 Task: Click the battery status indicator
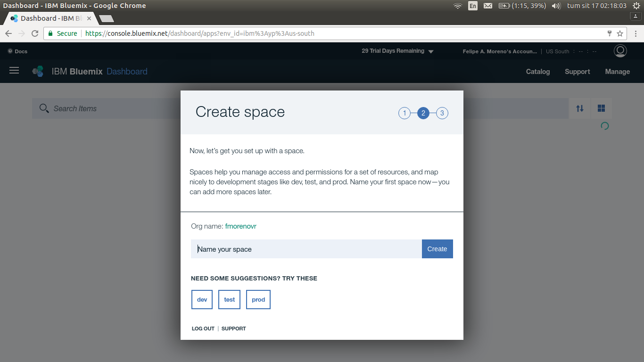(x=522, y=6)
